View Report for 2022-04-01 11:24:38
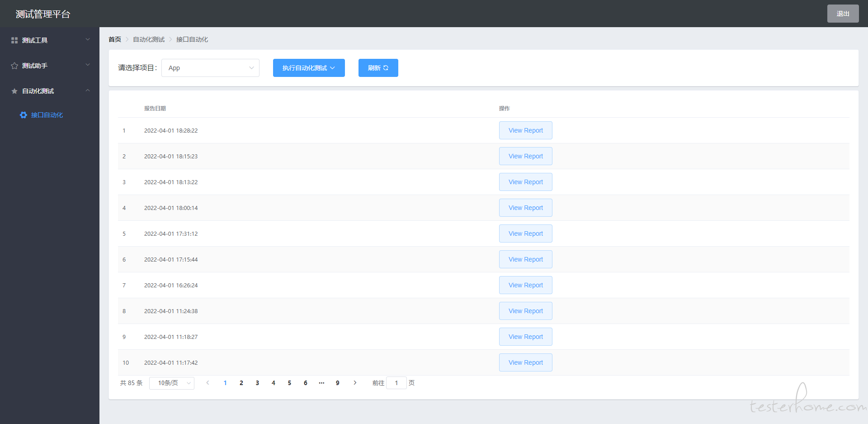This screenshot has width=868, height=424. pyautogui.click(x=526, y=311)
